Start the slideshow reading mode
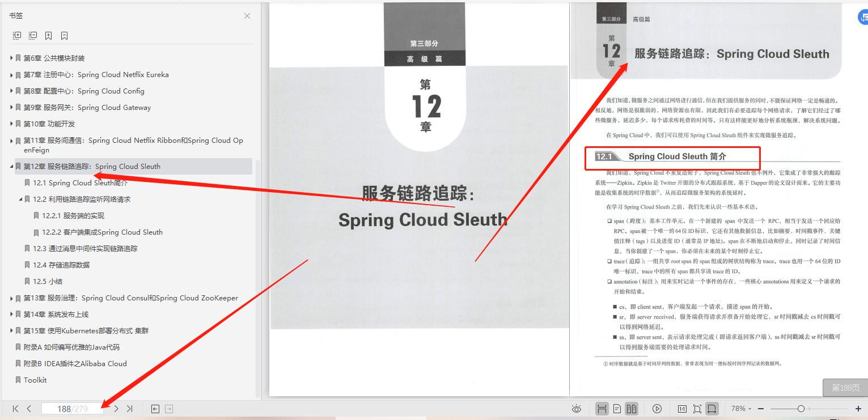Viewport: 868px width, 420px height. pyautogui.click(x=657, y=408)
